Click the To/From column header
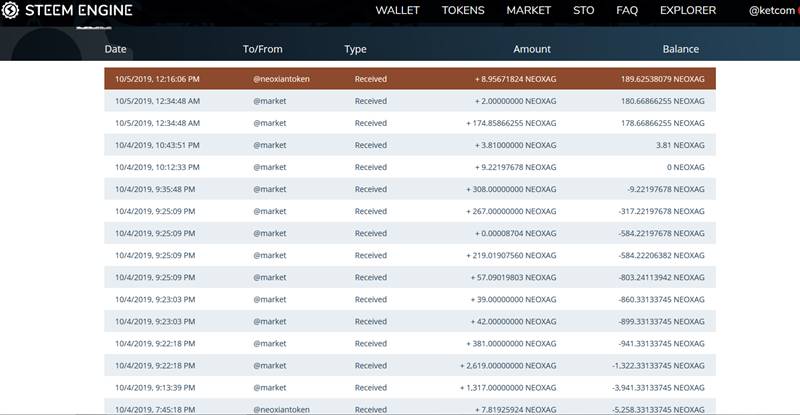The width and height of the screenshot is (800, 415). click(x=262, y=49)
